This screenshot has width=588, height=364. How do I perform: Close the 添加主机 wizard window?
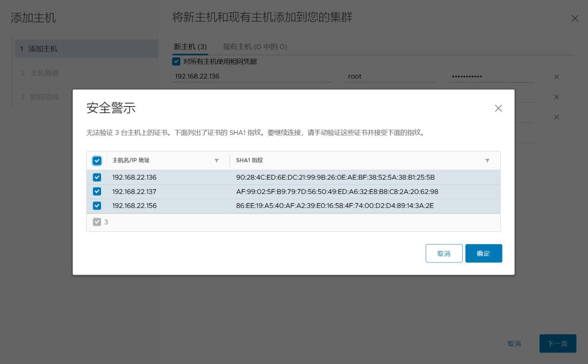pos(574,19)
